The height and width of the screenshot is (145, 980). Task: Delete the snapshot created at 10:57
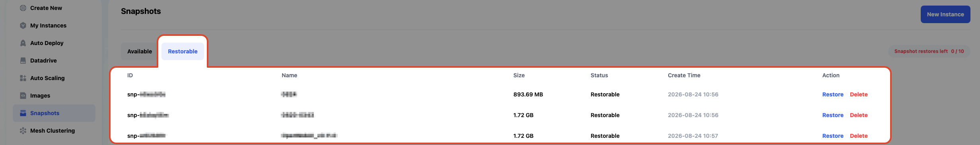tap(859, 136)
